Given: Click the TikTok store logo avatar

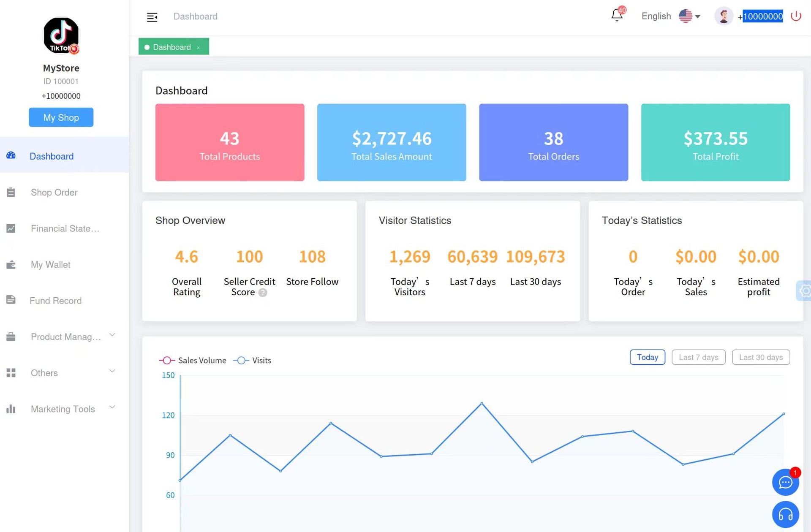Looking at the screenshot, I should [x=61, y=35].
